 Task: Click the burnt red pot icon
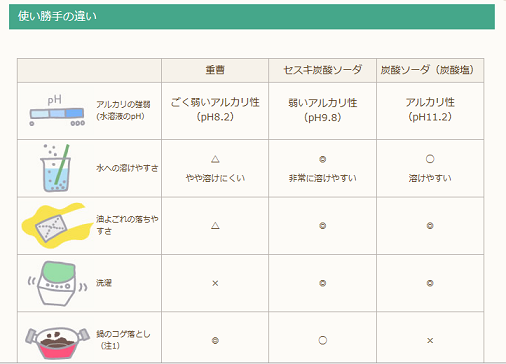(x=57, y=342)
